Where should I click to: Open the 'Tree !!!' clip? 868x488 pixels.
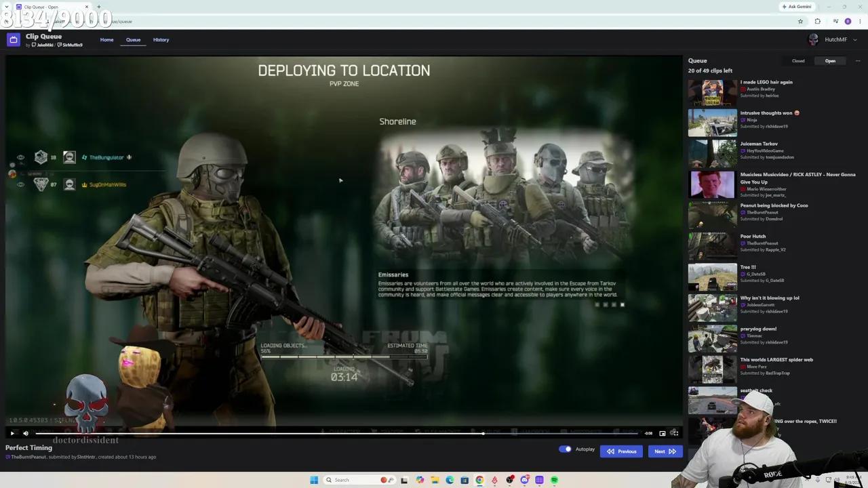(748, 267)
